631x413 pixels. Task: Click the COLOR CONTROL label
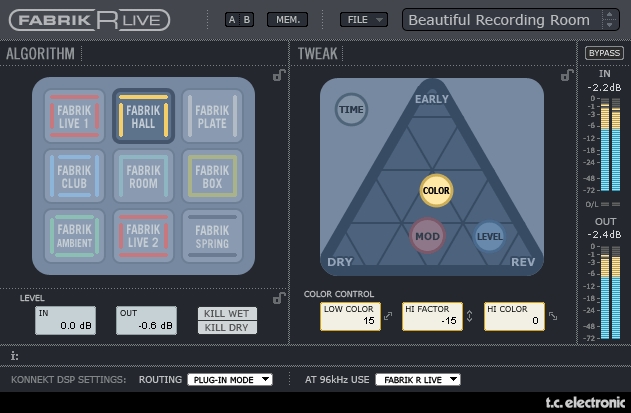click(339, 294)
